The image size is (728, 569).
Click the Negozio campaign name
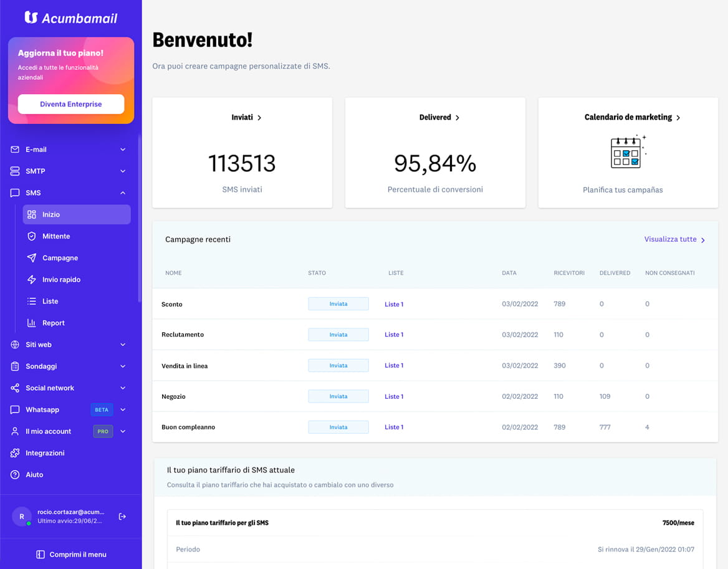click(173, 397)
